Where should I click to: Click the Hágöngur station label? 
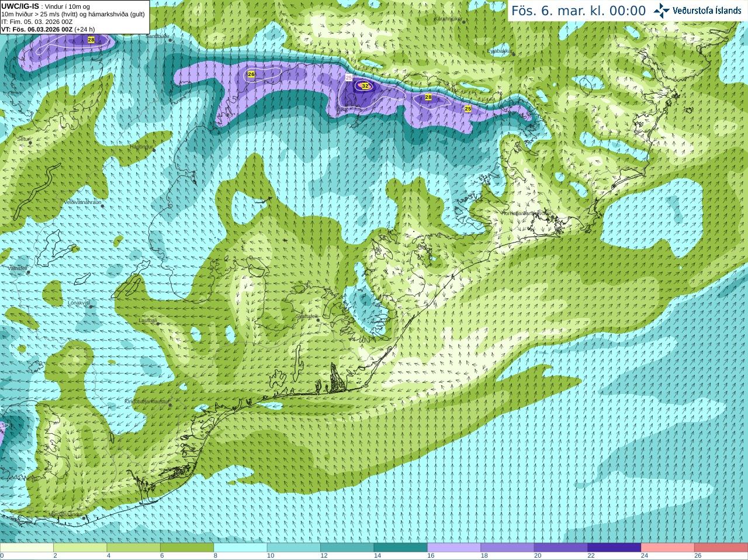pyautogui.click(x=141, y=147)
